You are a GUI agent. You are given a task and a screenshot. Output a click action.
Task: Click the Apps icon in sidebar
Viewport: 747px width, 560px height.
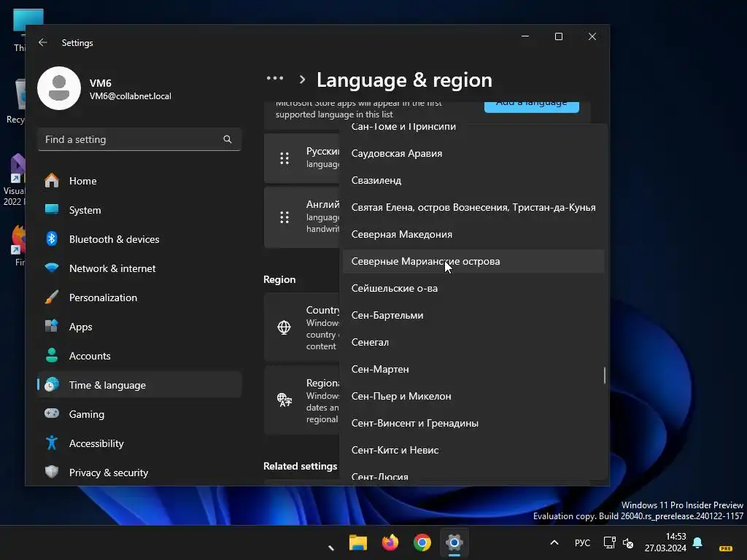click(52, 326)
